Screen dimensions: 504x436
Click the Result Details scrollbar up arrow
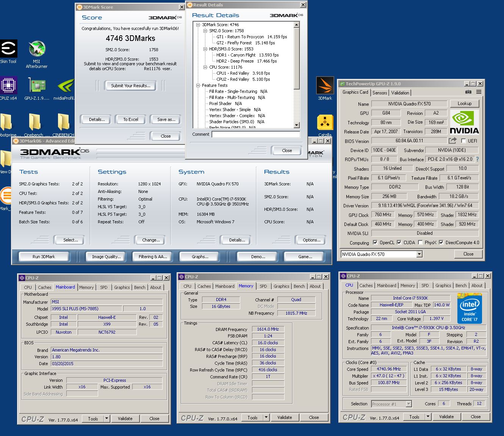297,25
